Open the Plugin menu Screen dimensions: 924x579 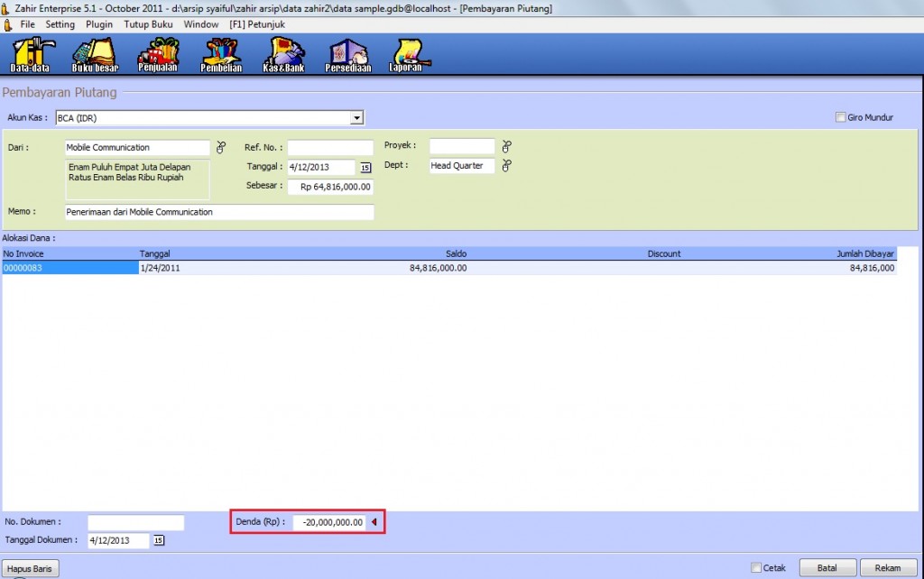click(99, 24)
